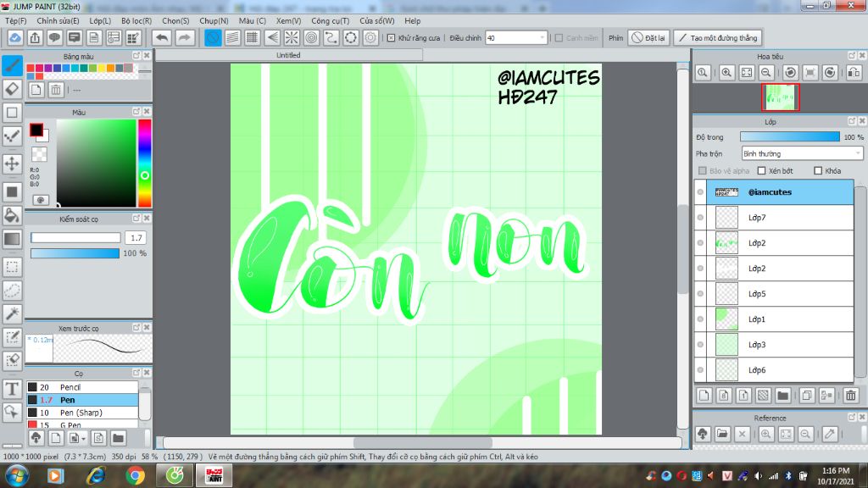Open Google Chrome from taskbar
Viewport: 868px width, 488px height.
(135, 475)
